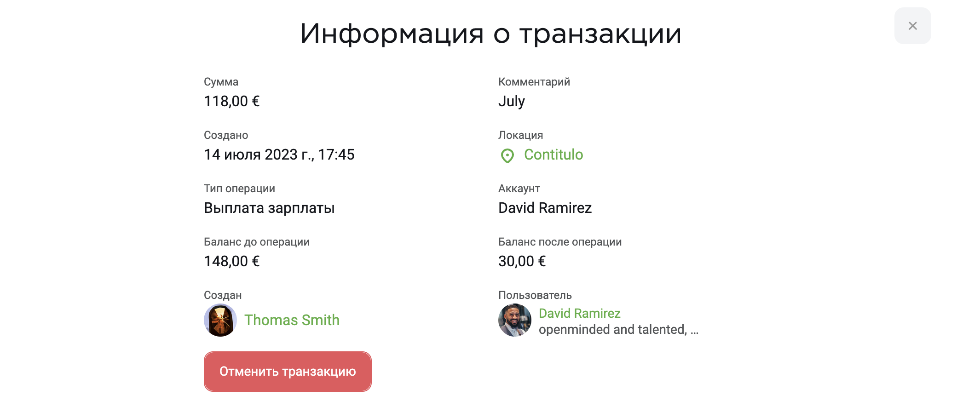
Task: Click the July comment text
Action: point(512,101)
